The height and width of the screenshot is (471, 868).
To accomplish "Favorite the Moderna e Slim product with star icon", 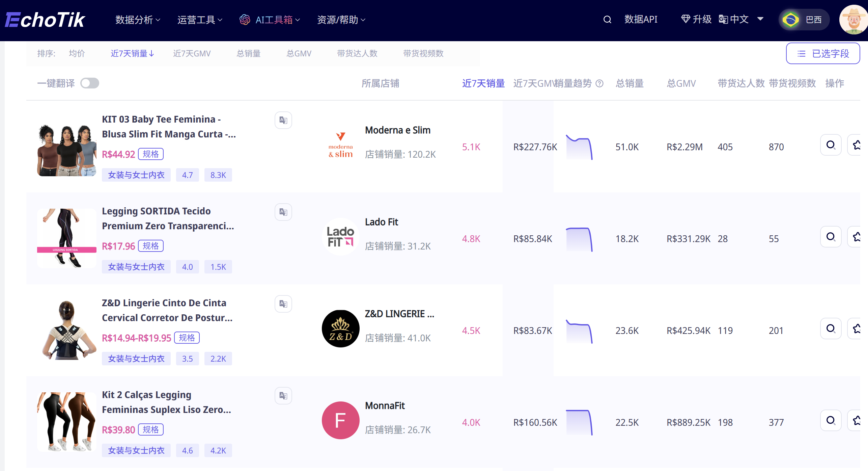I will (857, 145).
